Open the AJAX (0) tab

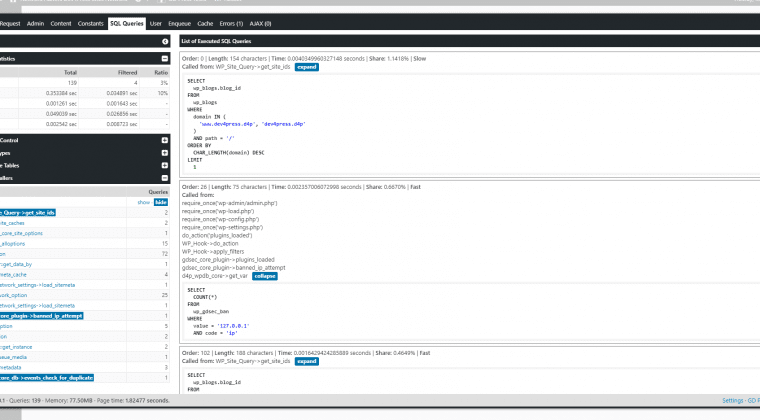(x=260, y=23)
